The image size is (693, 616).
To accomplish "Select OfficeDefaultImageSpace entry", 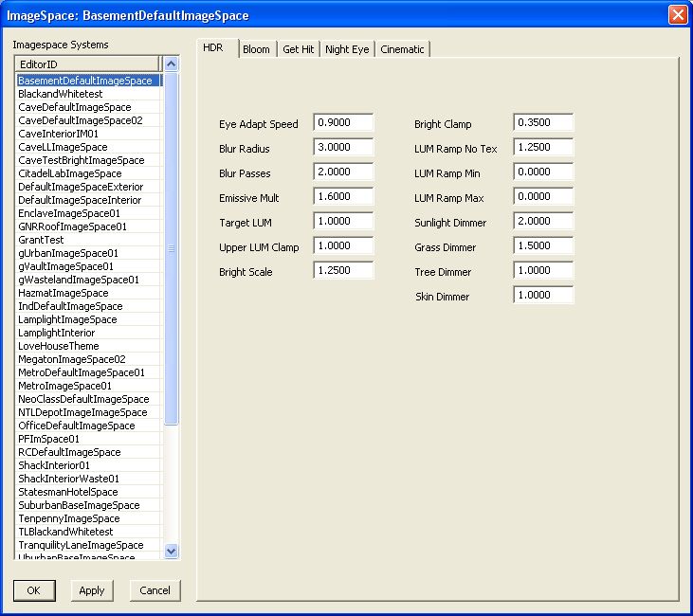I will 88,426.
